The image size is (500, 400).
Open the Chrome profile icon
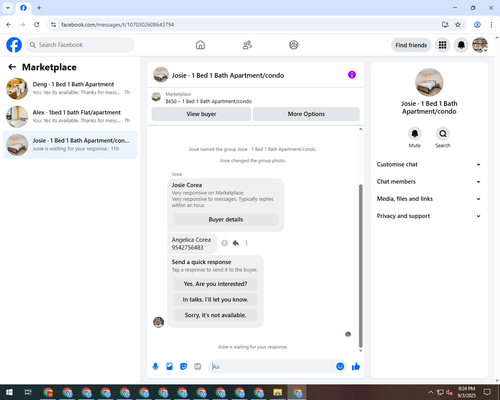tap(477, 25)
